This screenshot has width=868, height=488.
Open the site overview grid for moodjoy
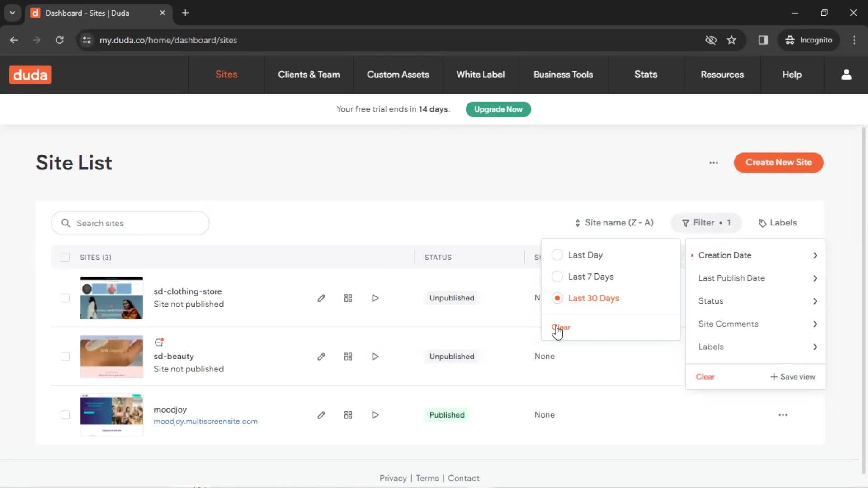point(348,415)
